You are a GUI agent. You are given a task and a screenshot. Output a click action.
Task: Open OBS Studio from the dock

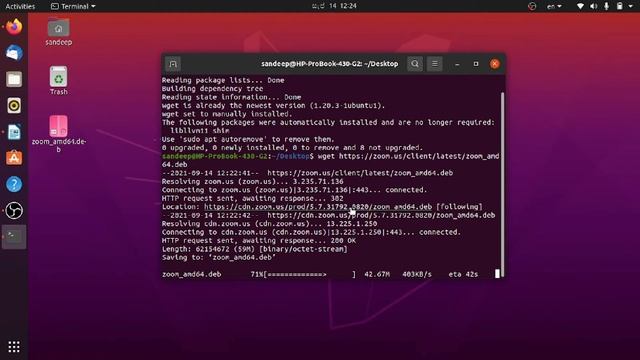14,211
